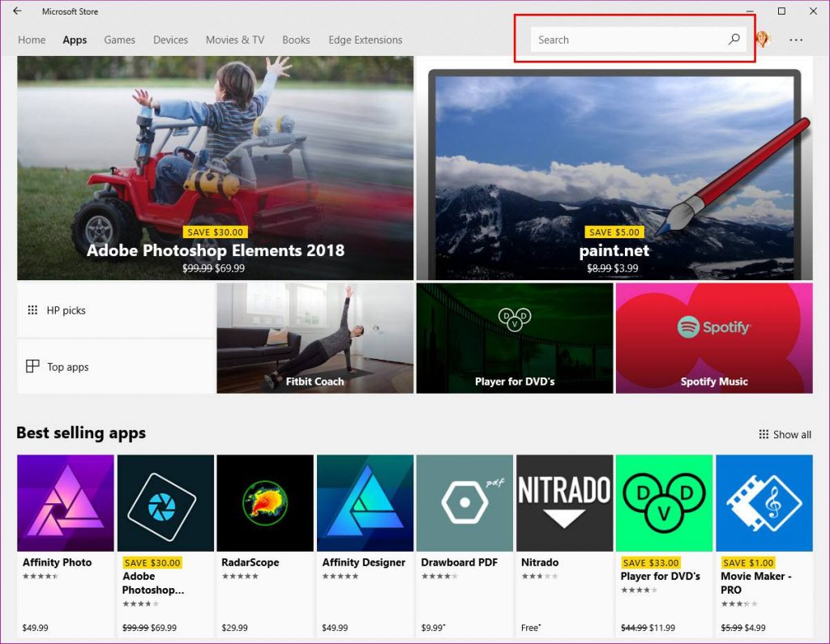
Task: Click the Affinity Designer title text
Action: [364, 562]
